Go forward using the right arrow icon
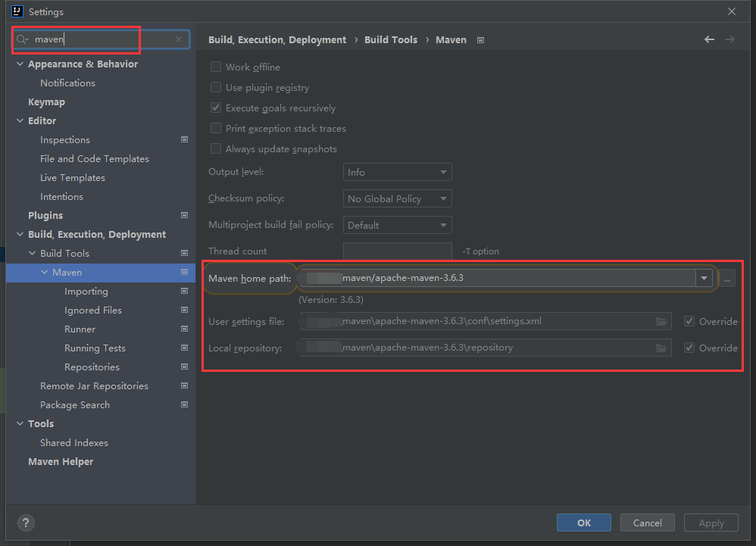This screenshot has height=546, width=756. [x=730, y=39]
